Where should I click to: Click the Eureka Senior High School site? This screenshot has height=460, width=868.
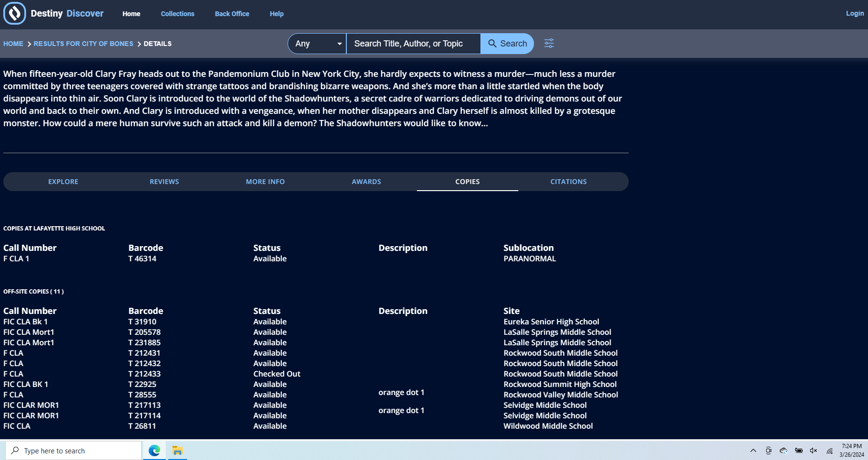(551, 322)
